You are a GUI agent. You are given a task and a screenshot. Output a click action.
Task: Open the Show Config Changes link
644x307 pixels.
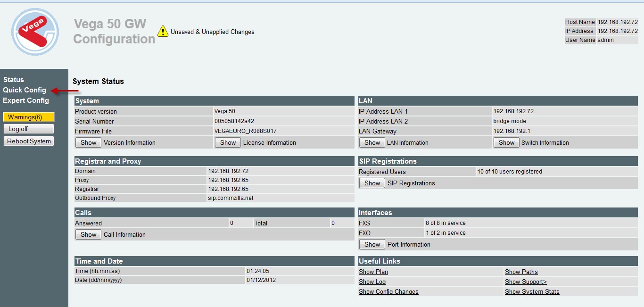[x=388, y=292]
